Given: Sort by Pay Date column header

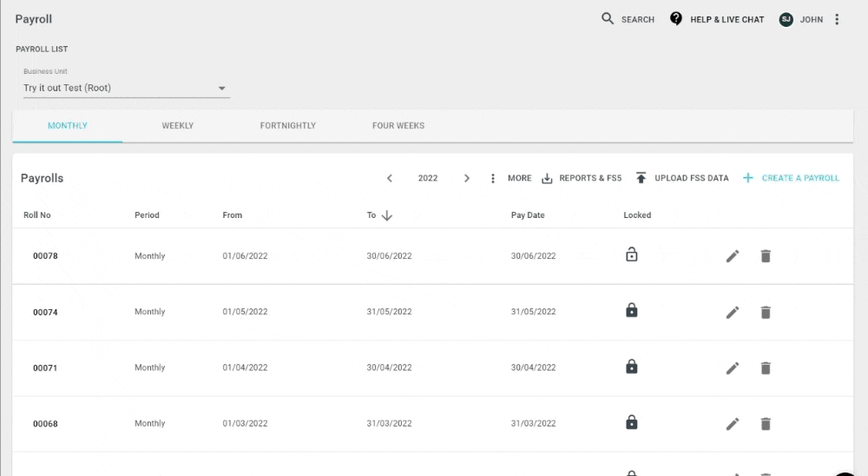Looking at the screenshot, I should (x=528, y=215).
